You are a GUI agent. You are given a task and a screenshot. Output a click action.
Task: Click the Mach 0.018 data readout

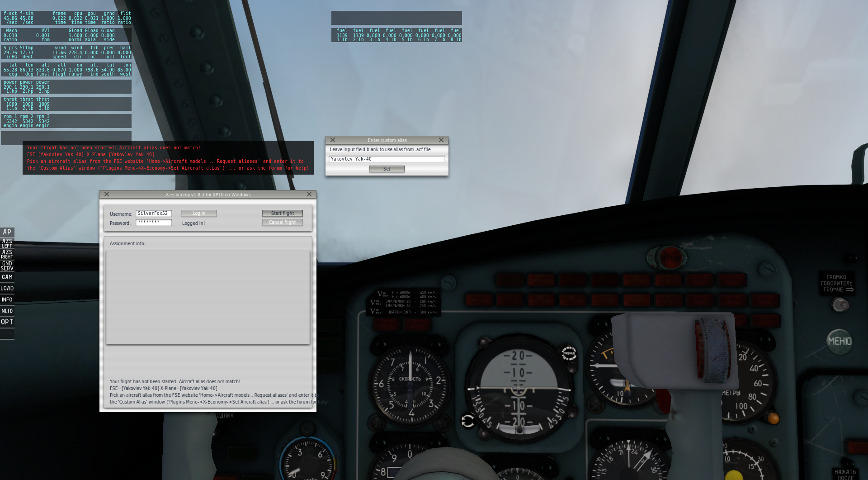click(x=10, y=35)
